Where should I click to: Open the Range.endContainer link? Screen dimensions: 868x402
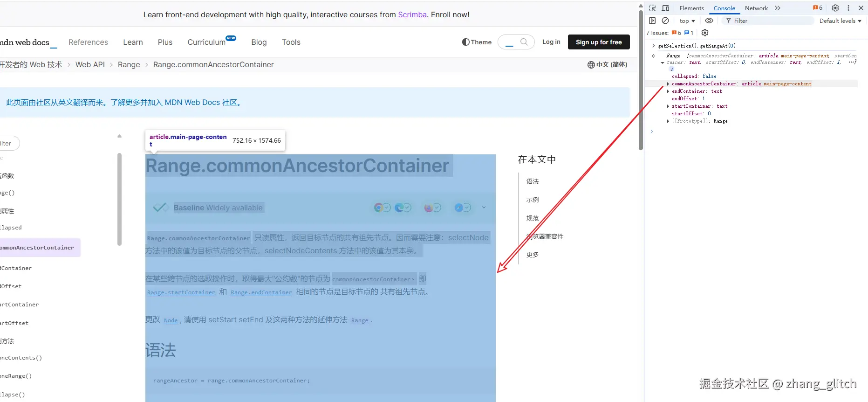pyautogui.click(x=261, y=292)
